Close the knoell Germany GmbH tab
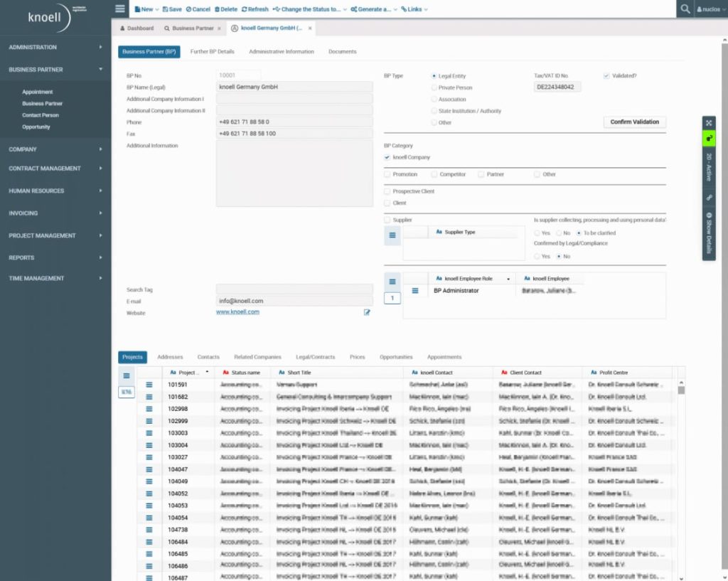This screenshot has width=728, height=581. click(x=310, y=28)
